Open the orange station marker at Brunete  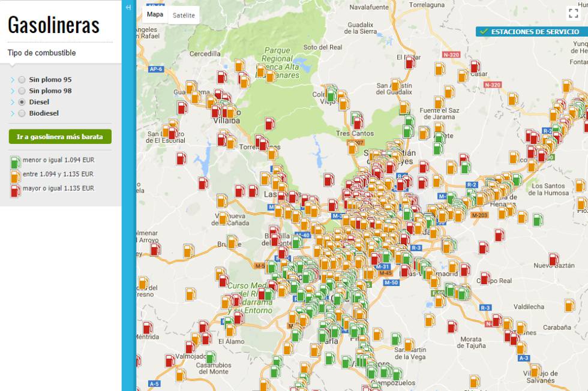click(x=232, y=242)
